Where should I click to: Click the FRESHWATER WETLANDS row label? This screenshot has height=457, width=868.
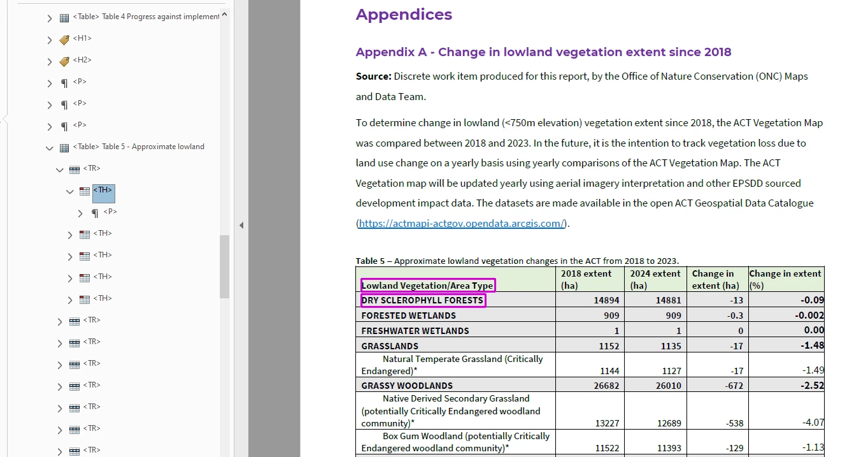415,331
